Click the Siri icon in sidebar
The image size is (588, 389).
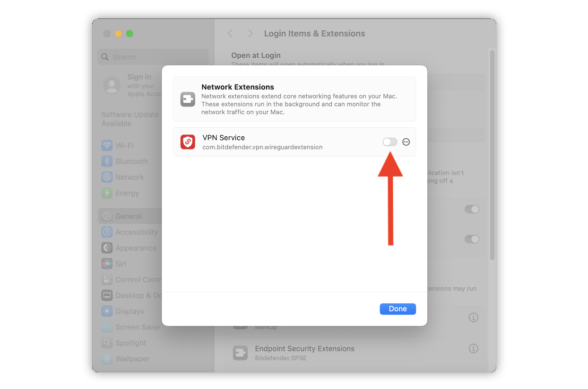[107, 264]
